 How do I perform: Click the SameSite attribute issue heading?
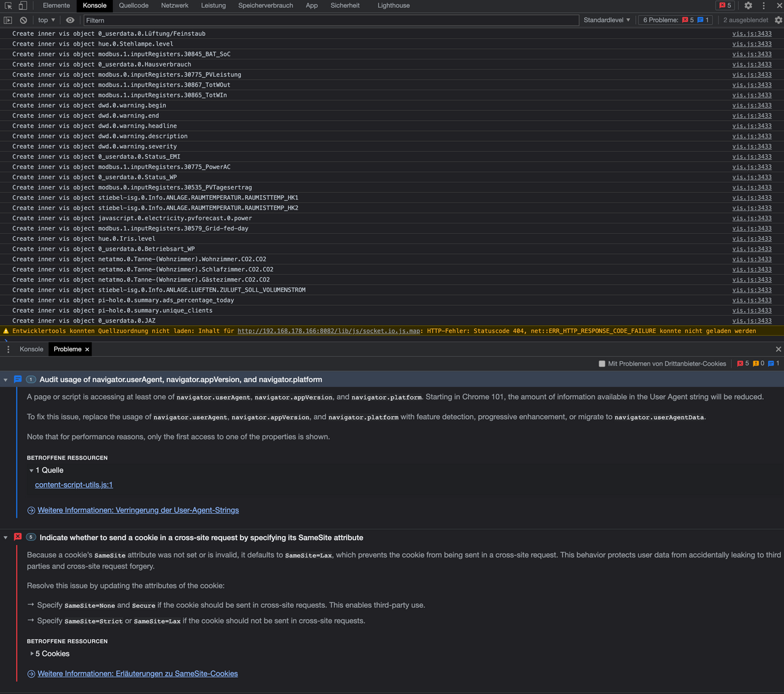pos(201,537)
